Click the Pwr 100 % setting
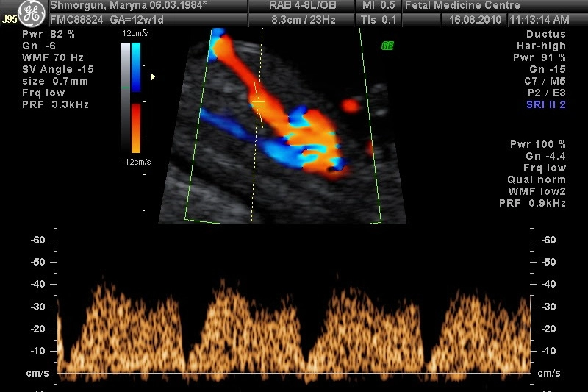Screen dimensions: 588x392 click(538, 144)
